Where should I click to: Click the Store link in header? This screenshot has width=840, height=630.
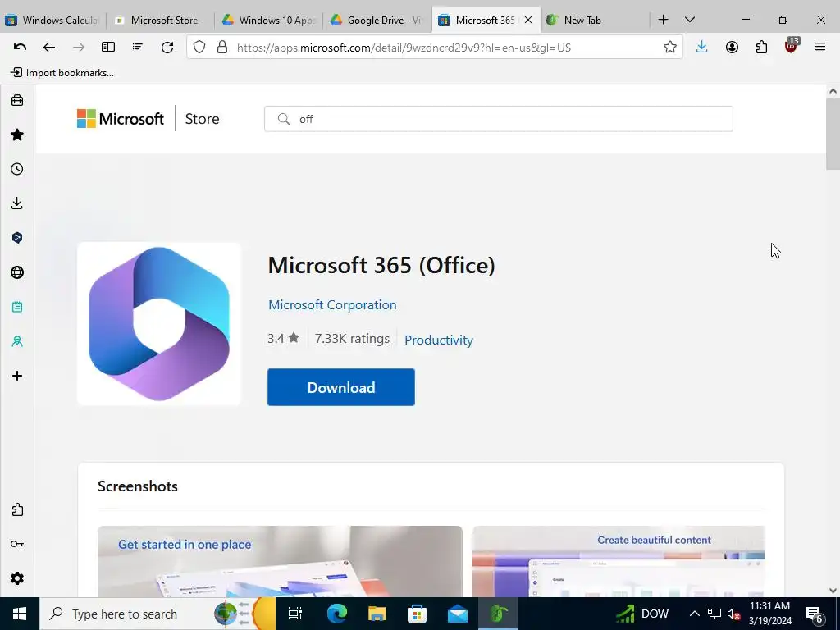coord(202,119)
